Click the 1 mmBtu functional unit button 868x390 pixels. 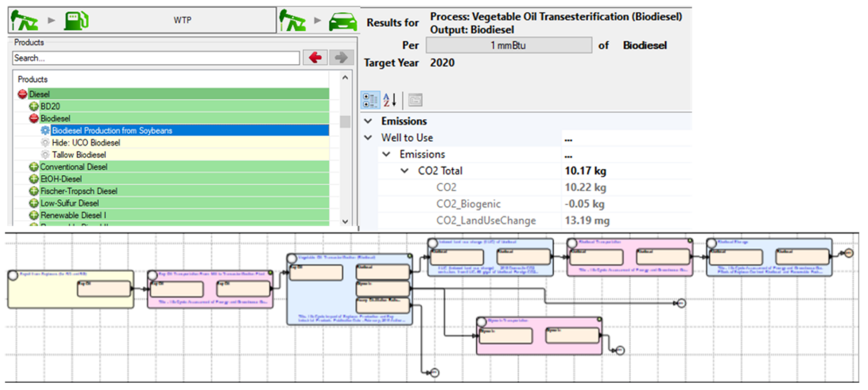tap(508, 45)
